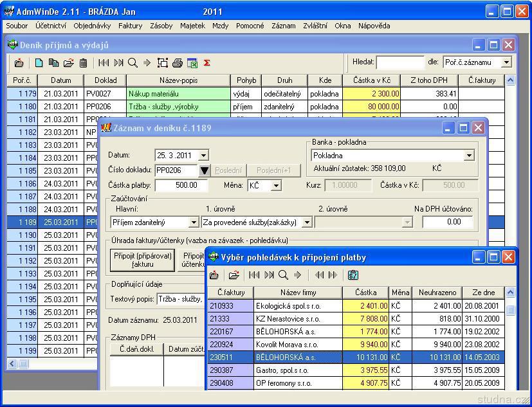Expand the Měna currency dropdown

[276, 186]
